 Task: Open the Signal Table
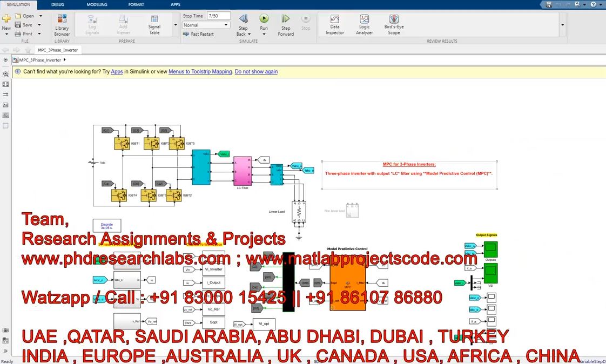[154, 25]
